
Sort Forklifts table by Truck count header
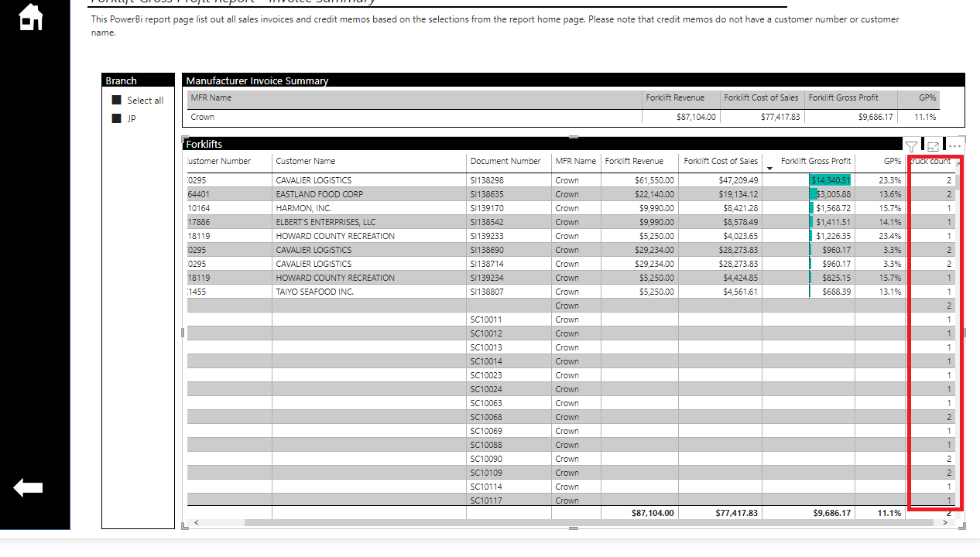click(x=930, y=161)
